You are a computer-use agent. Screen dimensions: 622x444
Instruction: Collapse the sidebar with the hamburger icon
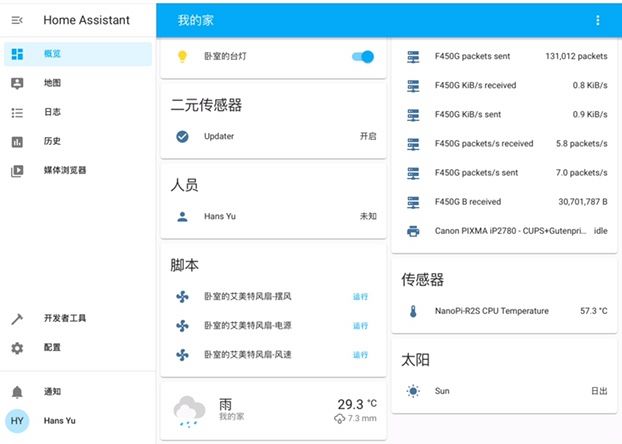tap(17, 20)
